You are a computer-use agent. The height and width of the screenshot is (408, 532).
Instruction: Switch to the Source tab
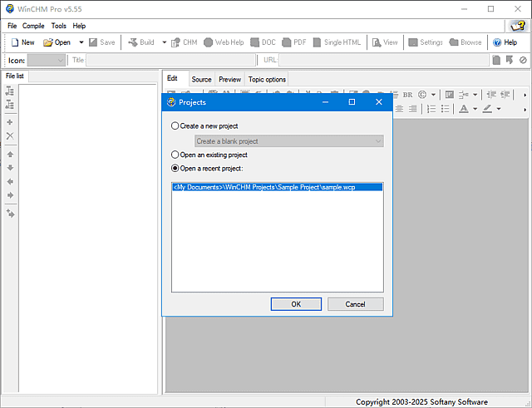click(201, 80)
